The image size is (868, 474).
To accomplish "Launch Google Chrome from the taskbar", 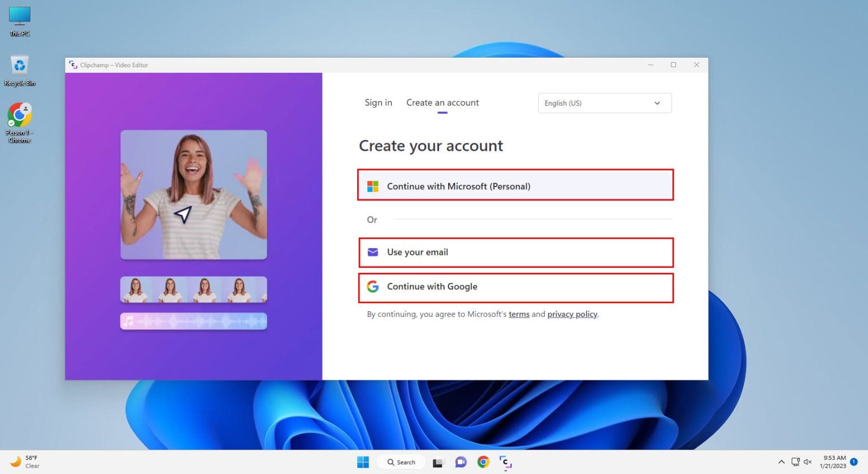I will 483,462.
